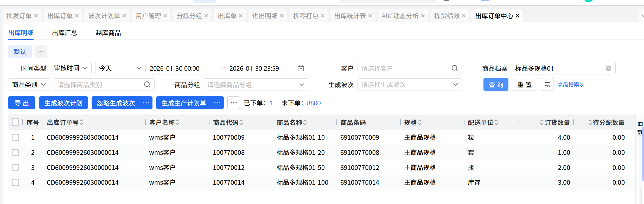Open the 商品类别 type dropdown

click(x=29, y=85)
